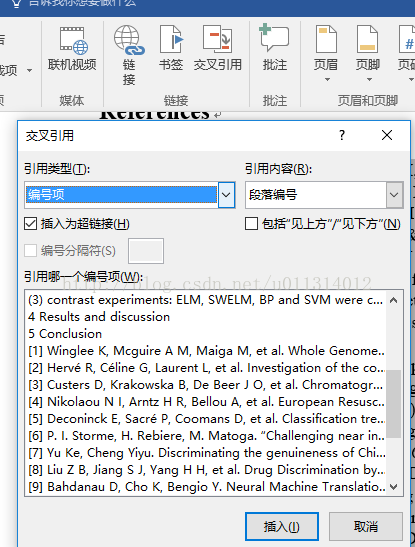The height and width of the screenshot is (547, 415).
Task: Select "4 Results and discussion" item
Action: [x=206, y=317]
